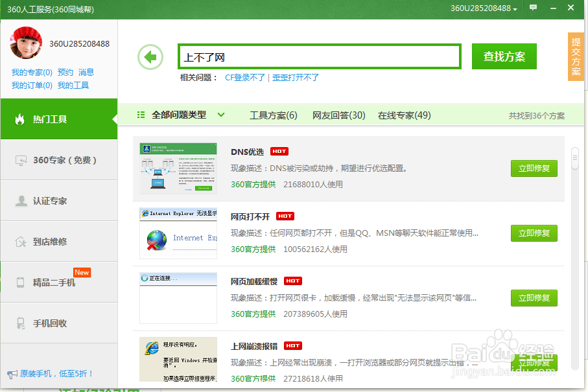Click the flame icon beside 热门工具
588x392 pixels.
(19, 119)
